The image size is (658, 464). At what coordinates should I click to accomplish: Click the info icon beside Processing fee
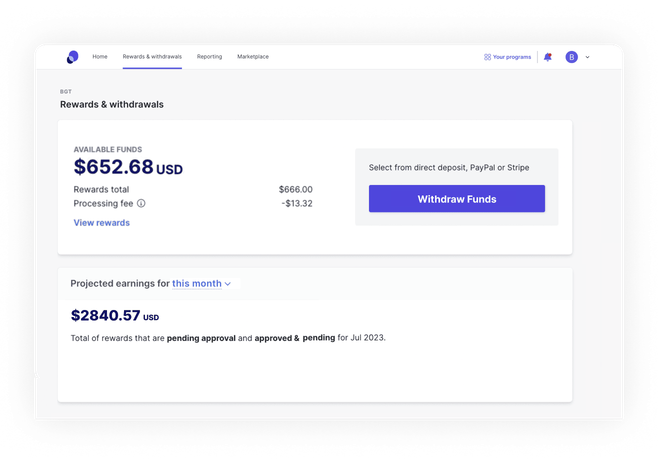(141, 203)
